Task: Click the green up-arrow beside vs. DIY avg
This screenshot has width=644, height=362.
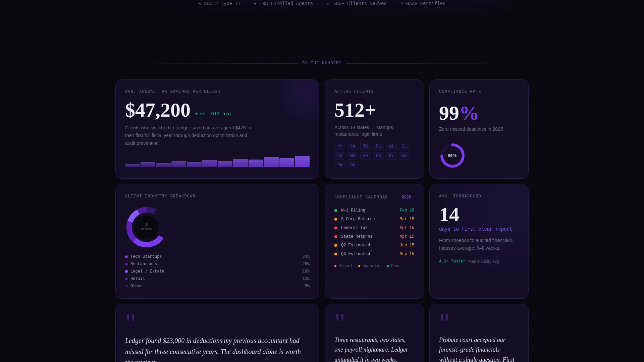Action: [x=197, y=114]
